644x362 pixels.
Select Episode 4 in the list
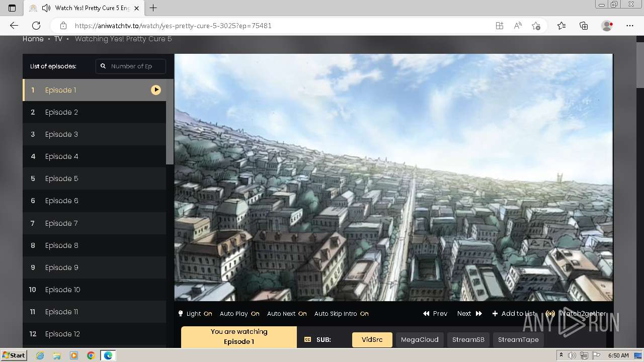click(x=95, y=156)
